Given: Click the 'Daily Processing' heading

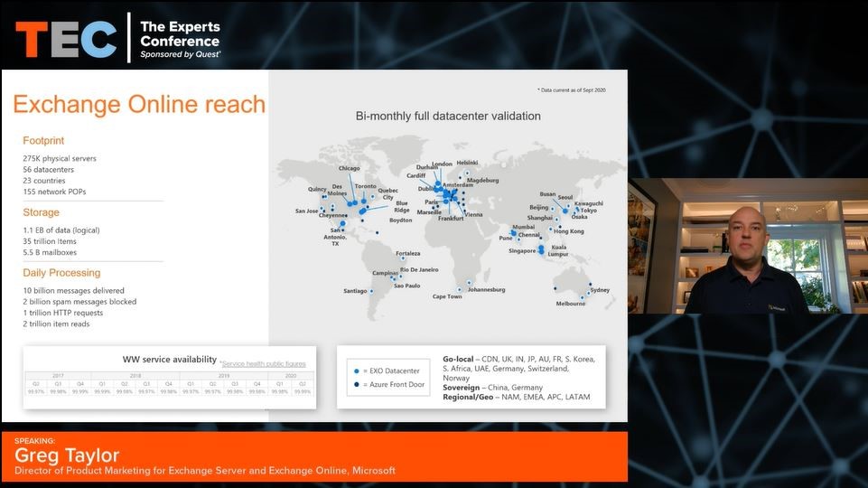Looking at the screenshot, I should (61, 273).
